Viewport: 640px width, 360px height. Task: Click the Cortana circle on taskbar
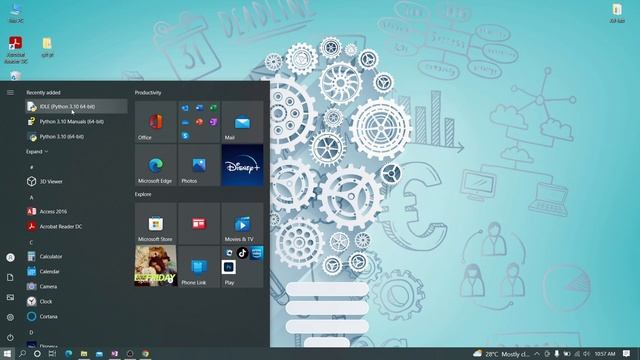click(x=37, y=353)
